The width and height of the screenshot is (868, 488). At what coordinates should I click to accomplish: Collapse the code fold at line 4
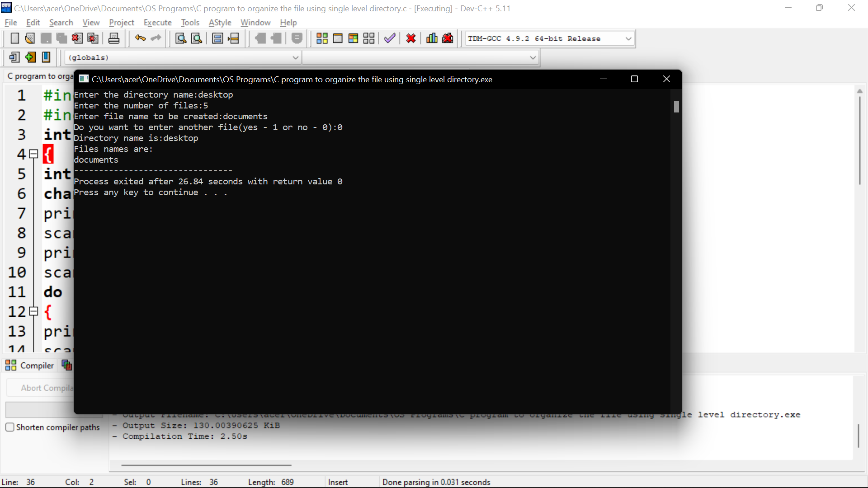click(33, 154)
